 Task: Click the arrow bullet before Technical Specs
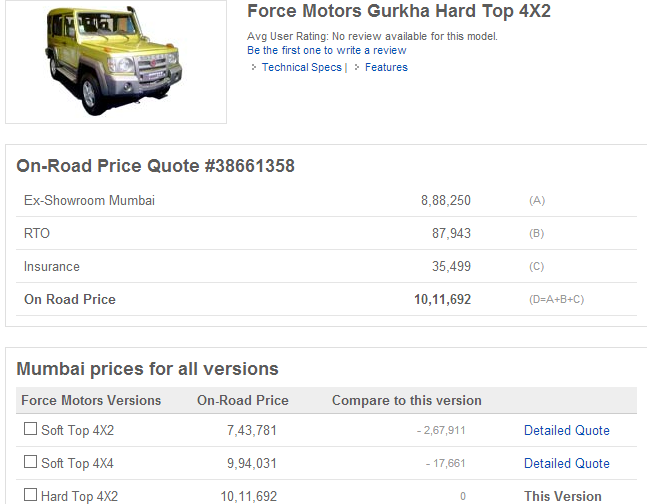(254, 67)
